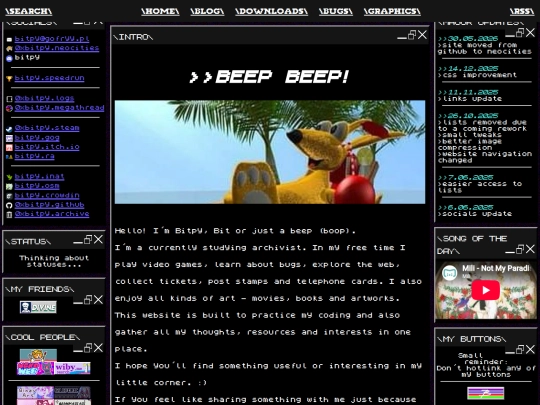Open the @xbitpy.neocities link
This screenshot has width=540, height=405.
[57, 48]
